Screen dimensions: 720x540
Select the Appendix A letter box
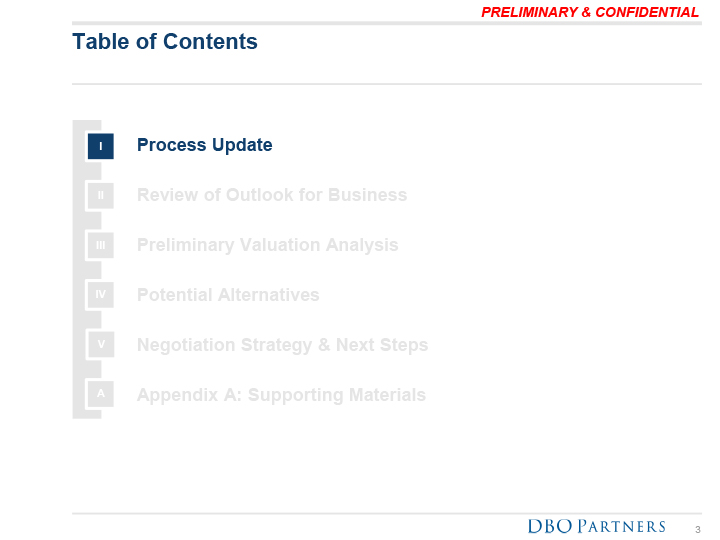[x=100, y=396]
